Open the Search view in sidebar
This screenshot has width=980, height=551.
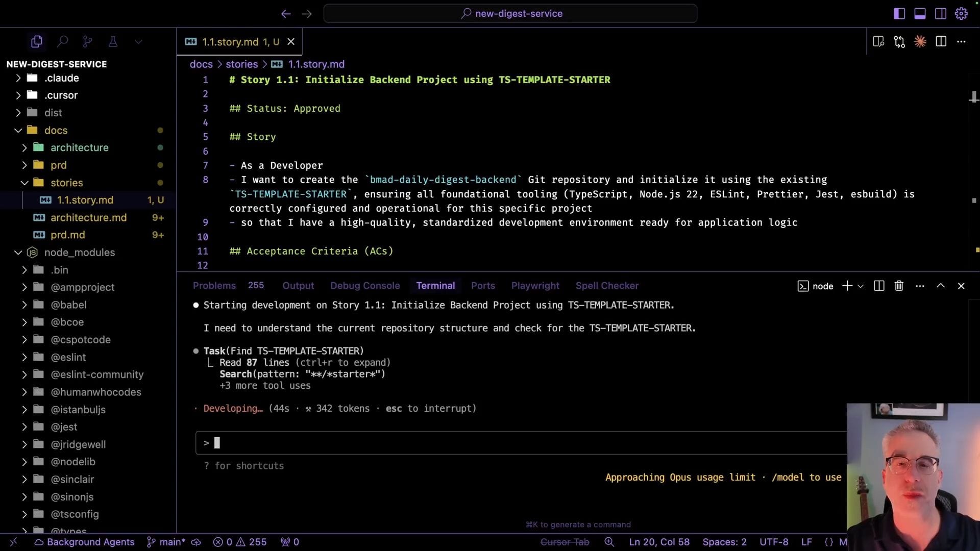[x=62, y=41]
